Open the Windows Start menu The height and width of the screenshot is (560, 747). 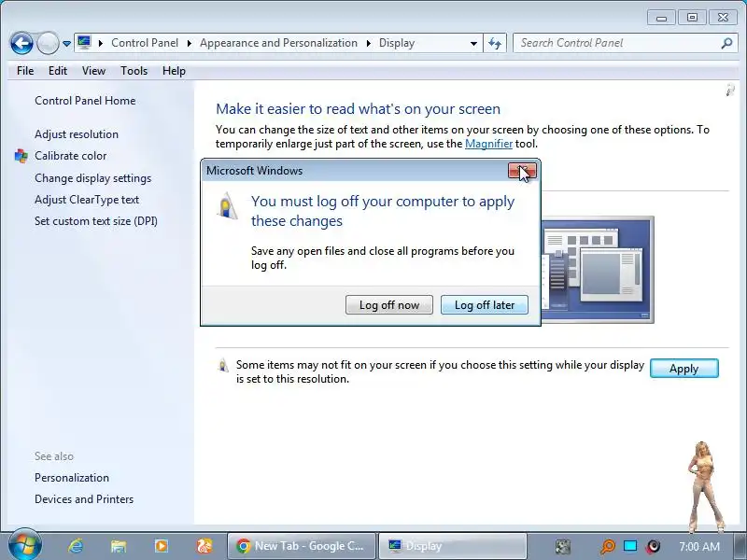[x=25, y=545]
